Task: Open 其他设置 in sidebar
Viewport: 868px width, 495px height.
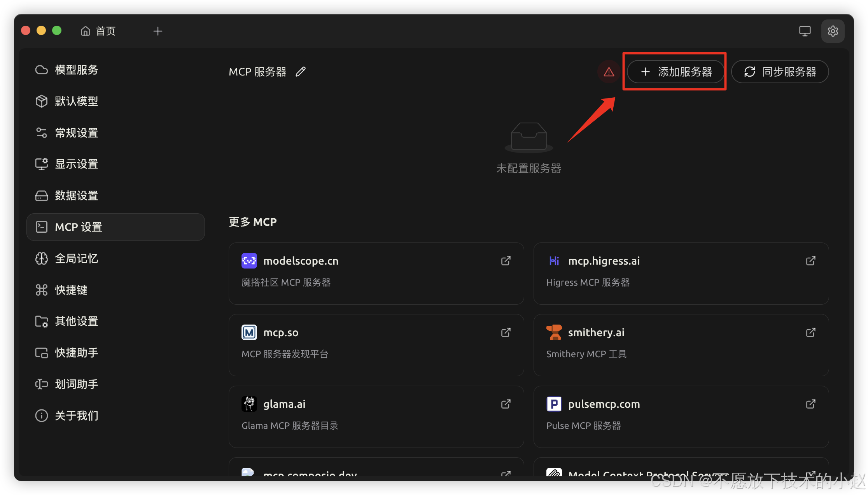Action: [x=115, y=321]
